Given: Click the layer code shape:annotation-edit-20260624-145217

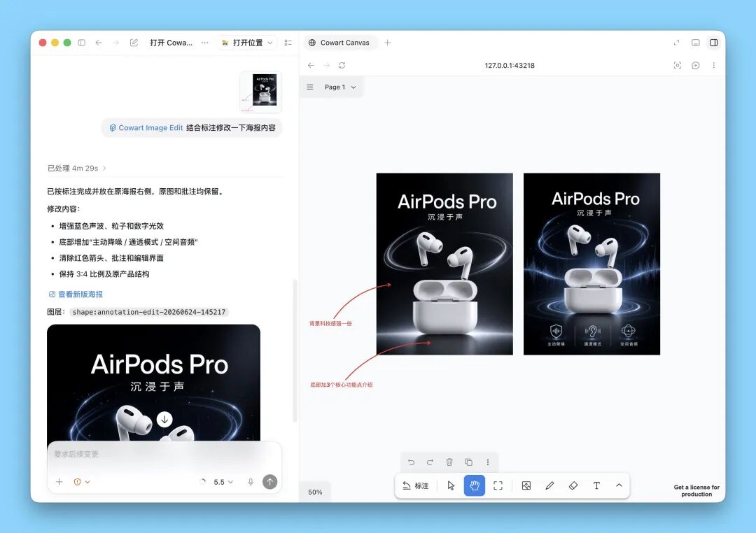Looking at the screenshot, I should coord(149,312).
